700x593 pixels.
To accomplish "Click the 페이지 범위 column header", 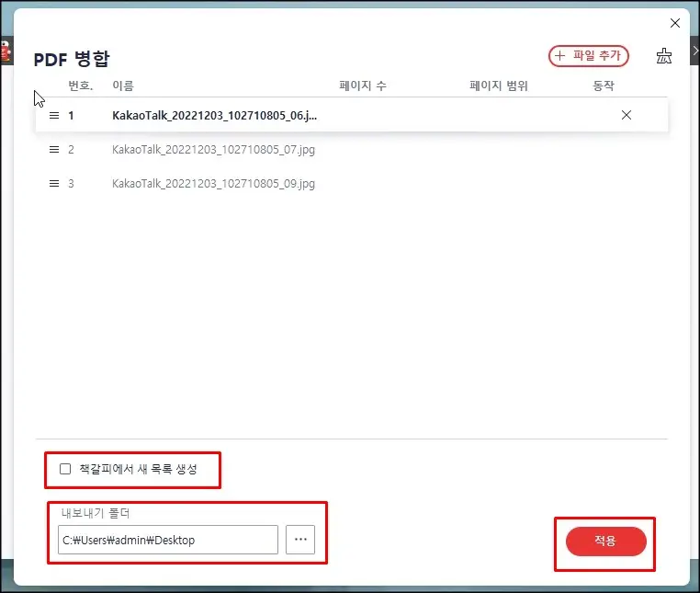I will (499, 86).
